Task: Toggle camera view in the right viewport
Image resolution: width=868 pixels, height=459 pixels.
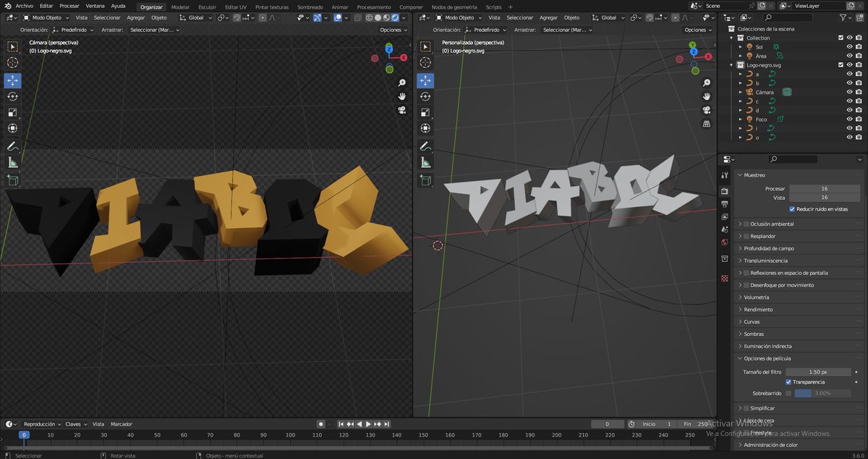Action: click(707, 110)
